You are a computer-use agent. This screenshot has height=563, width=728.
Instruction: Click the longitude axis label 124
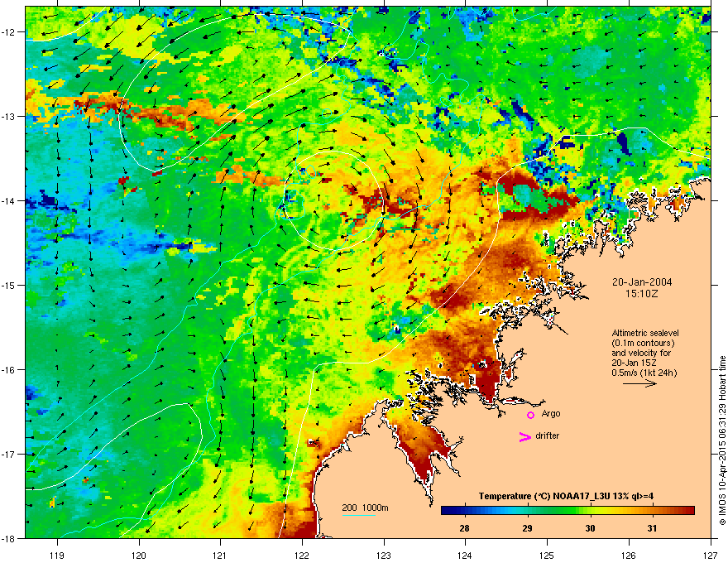pyautogui.click(x=465, y=555)
